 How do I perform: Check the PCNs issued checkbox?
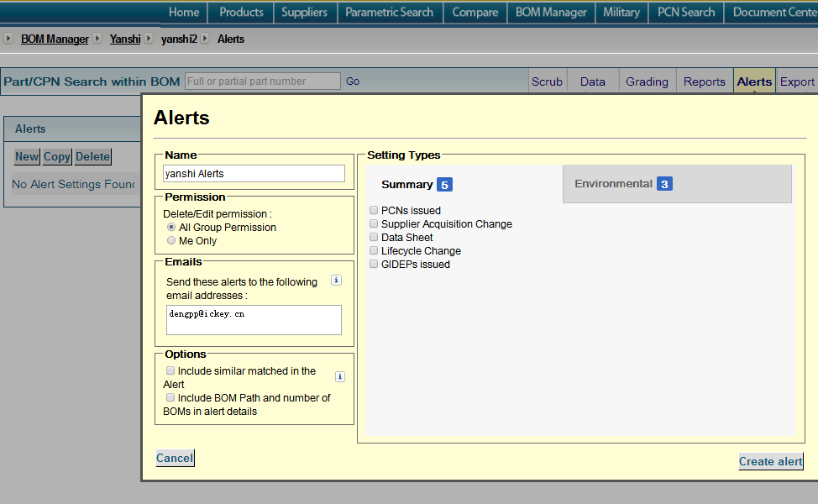[374, 210]
